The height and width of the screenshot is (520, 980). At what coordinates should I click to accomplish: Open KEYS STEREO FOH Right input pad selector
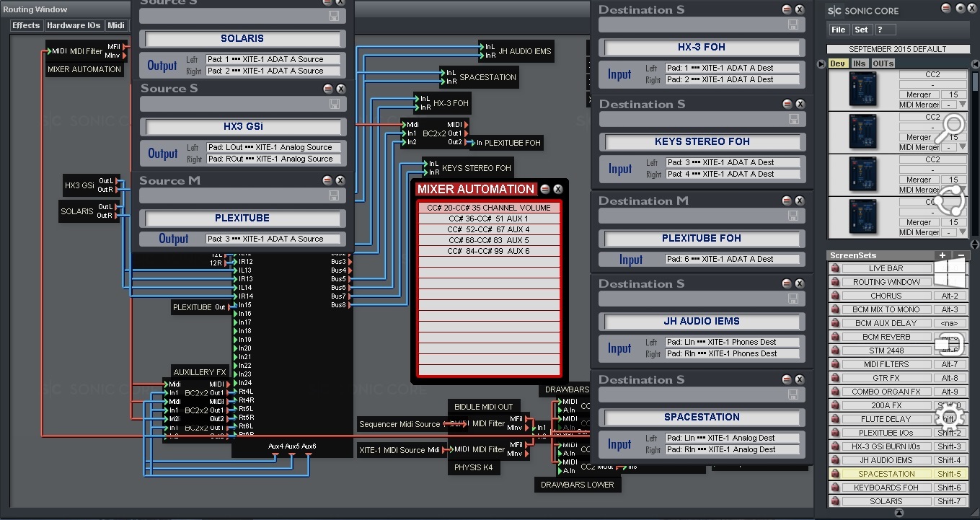(x=733, y=175)
